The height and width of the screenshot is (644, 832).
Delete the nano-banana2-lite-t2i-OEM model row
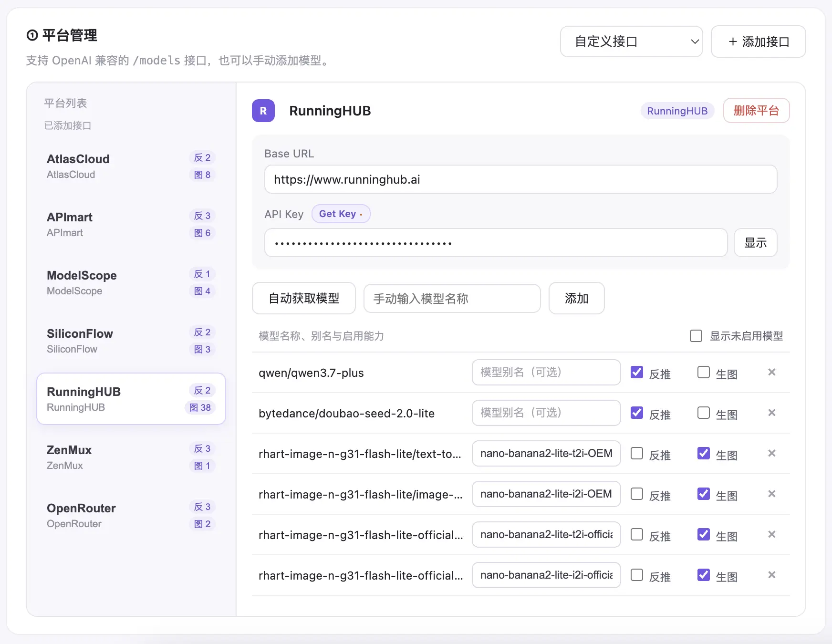coord(771,453)
